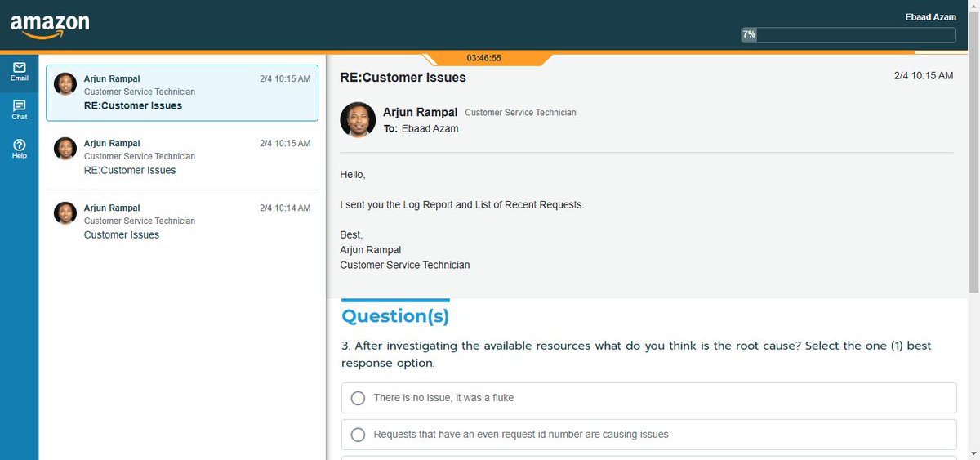Click the Ebaad Azam username in header
This screenshot has height=460, width=980.
(x=930, y=17)
